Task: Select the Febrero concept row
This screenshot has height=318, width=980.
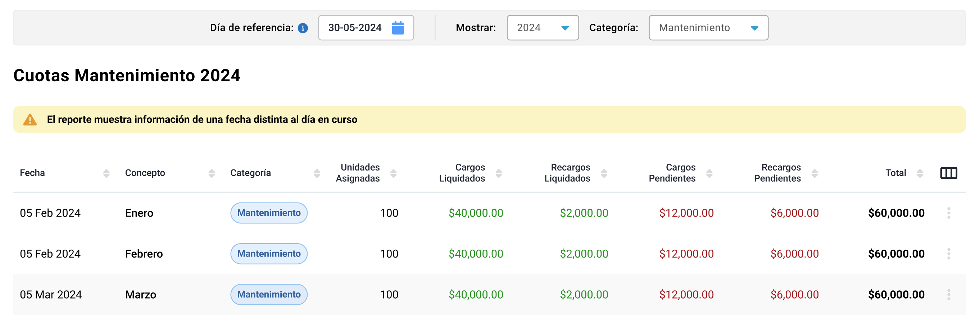Action: (489, 254)
